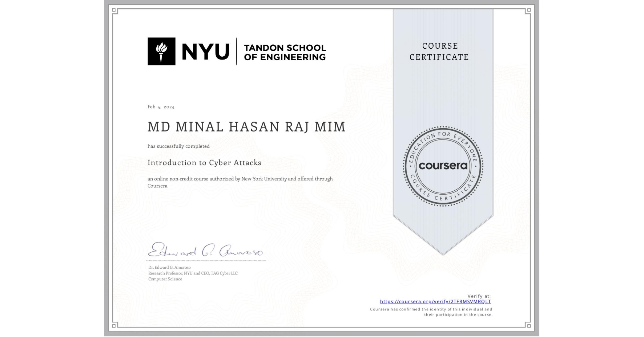Click the 'Research Professor, NYU' credential text
The width and height of the screenshot is (644, 337).
pos(193,273)
